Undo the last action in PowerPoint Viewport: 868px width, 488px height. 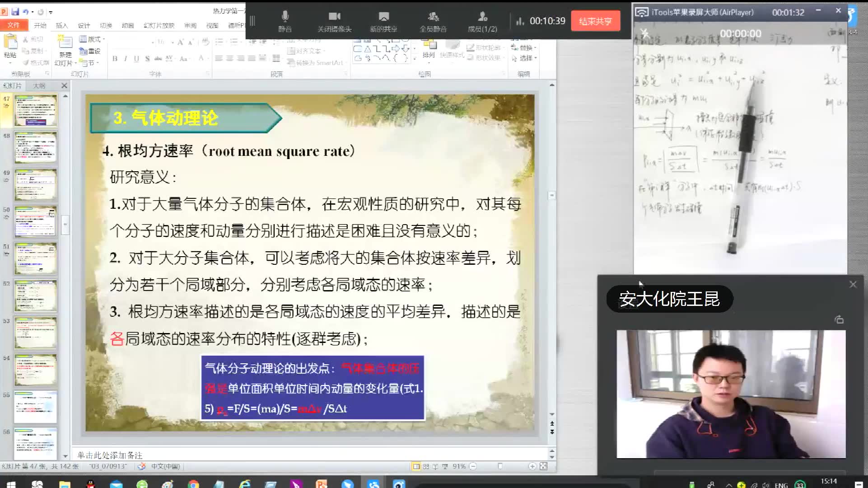click(26, 12)
